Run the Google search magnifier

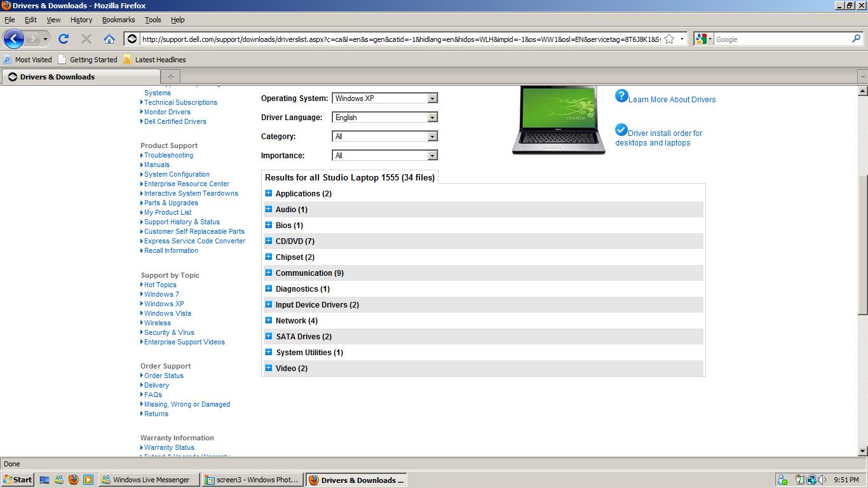click(x=857, y=39)
